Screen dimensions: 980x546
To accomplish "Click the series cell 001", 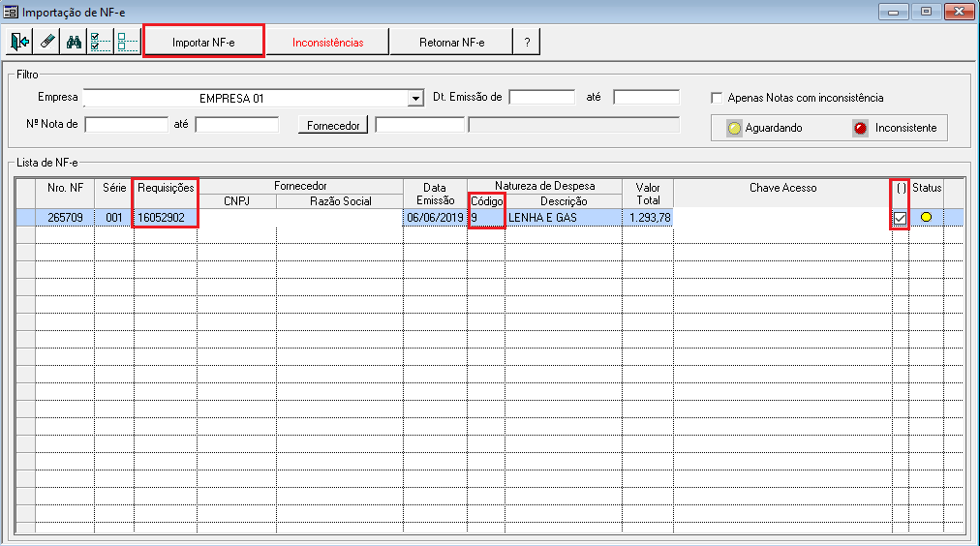I will click(x=113, y=218).
